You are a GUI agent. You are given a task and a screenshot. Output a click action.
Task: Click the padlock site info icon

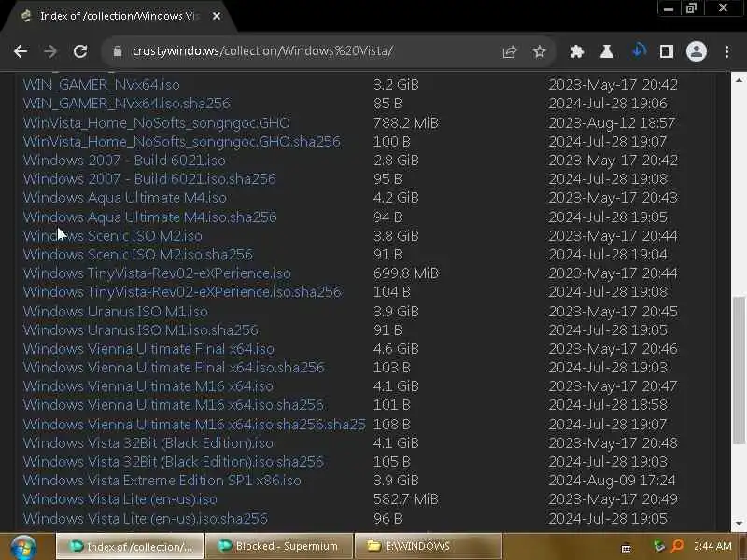tap(118, 51)
